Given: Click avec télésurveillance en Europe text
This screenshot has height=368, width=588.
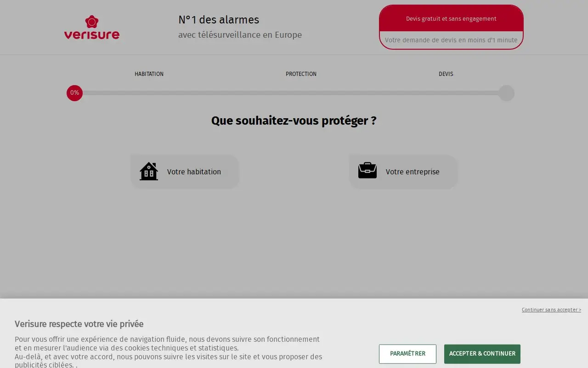Looking at the screenshot, I should (240, 35).
